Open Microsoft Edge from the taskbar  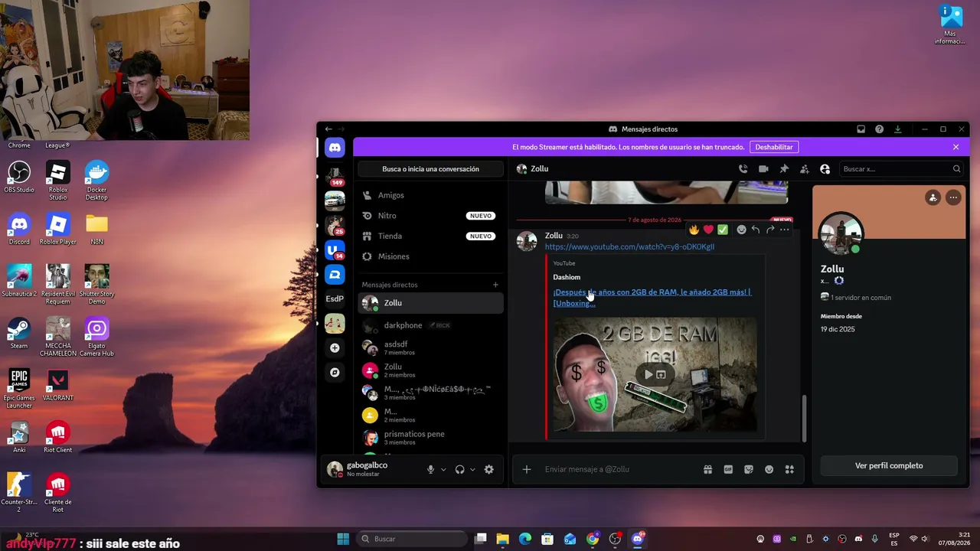pos(525,539)
